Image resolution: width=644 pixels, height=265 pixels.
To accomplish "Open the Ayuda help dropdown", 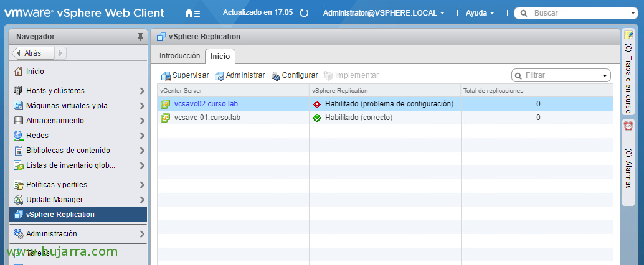I will click(480, 13).
